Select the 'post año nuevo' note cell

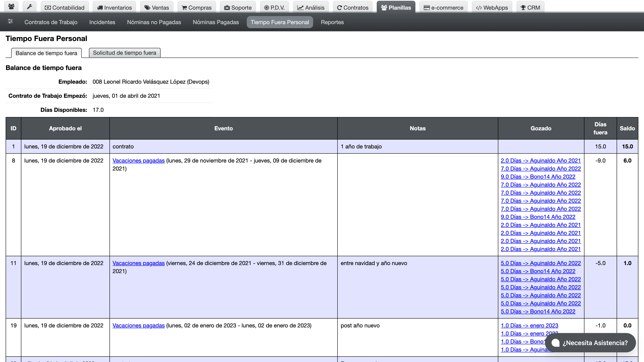[x=418, y=337]
